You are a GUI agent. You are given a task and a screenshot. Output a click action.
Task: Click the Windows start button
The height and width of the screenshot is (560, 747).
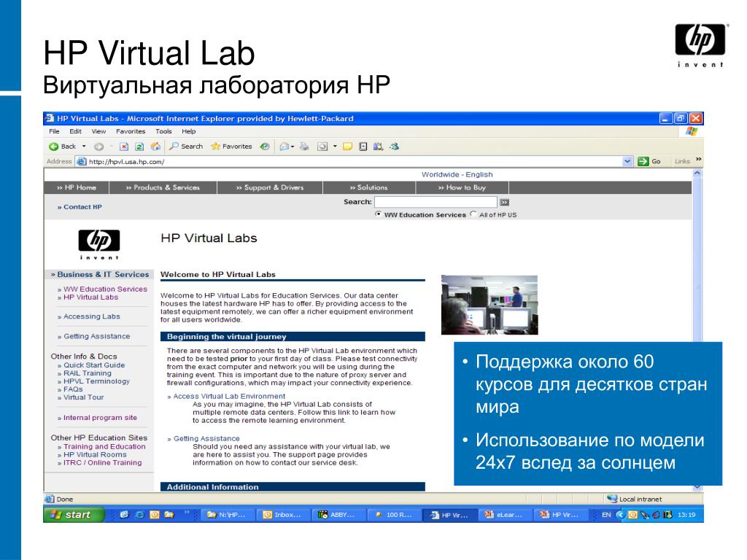click(74, 515)
